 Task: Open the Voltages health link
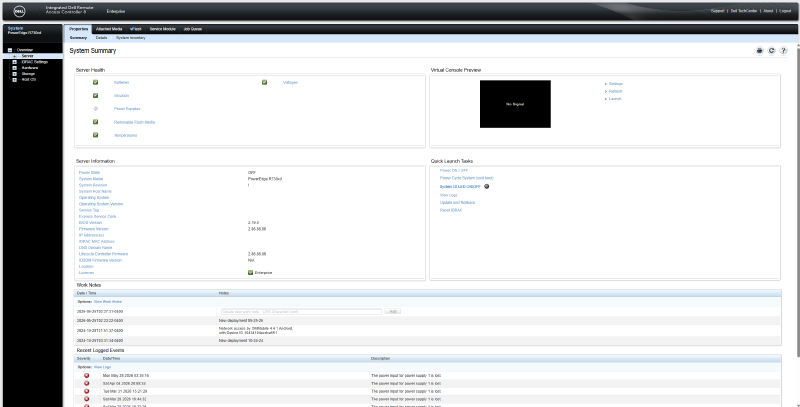[x=290, y=82]
